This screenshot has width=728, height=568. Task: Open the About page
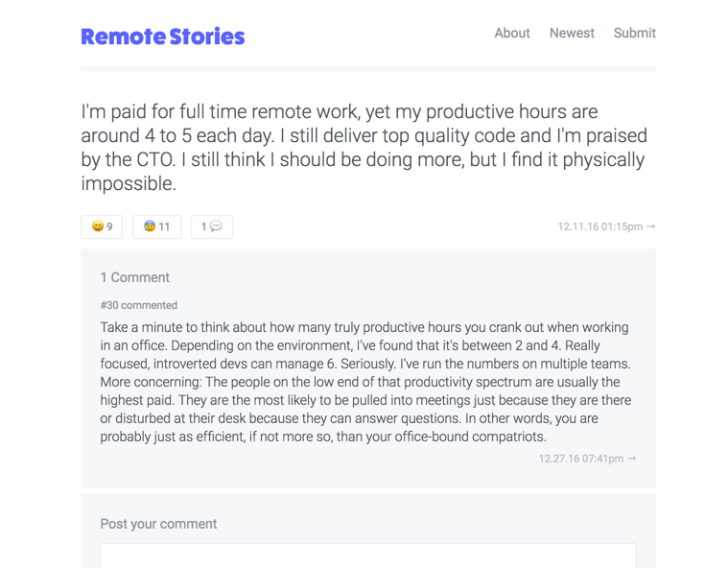[x=511, y=33]
